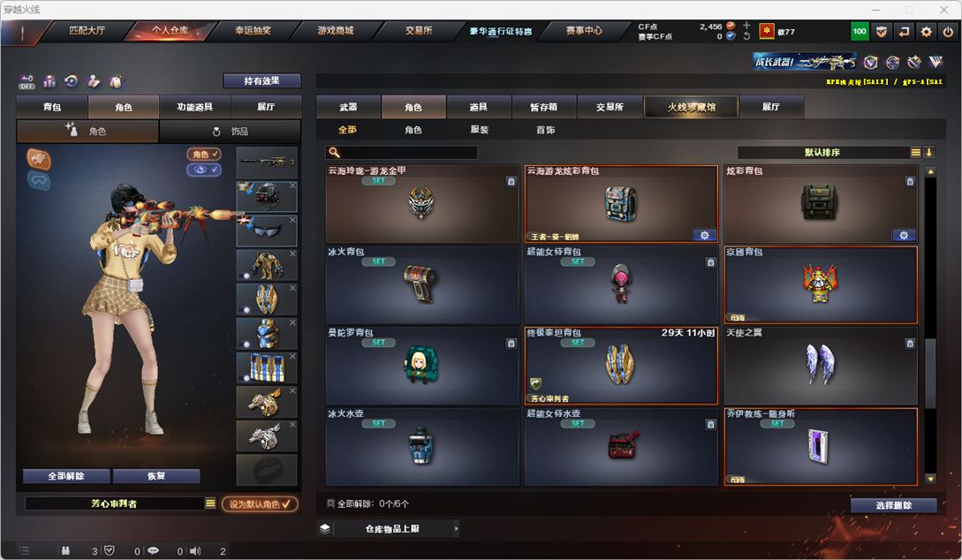This screenshot has width=962, height=560.
Task: Toggle the key OFF switch icon
Action: click(x=27, y=81)
